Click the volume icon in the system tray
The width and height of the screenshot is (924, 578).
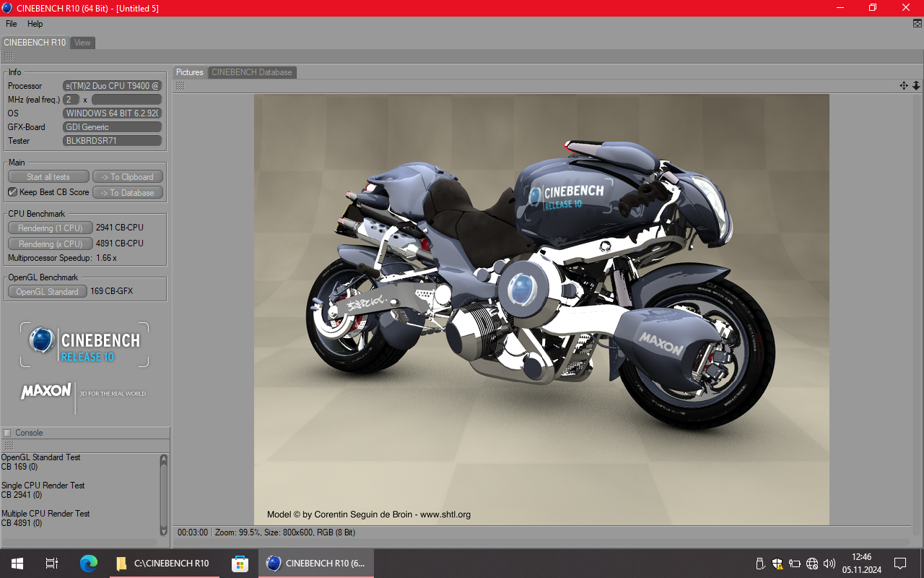point(829,564)
